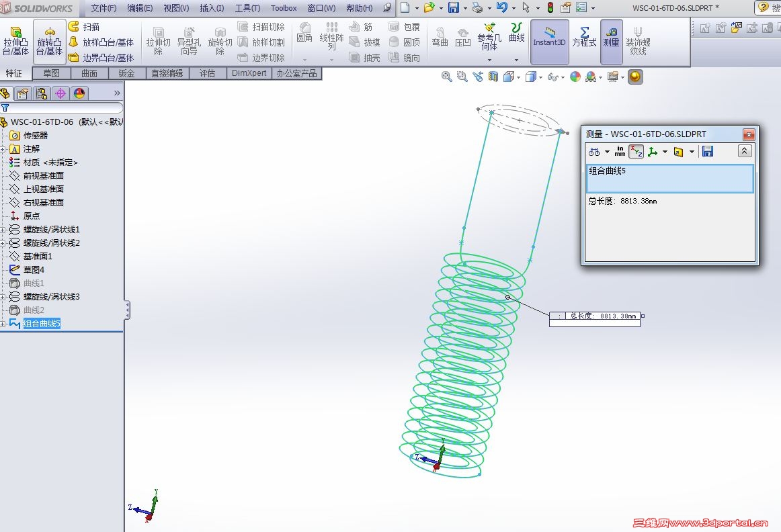Expand the 组合曲线5 feature node
This screenshot has height=532, width=781.
coord(3,324)
